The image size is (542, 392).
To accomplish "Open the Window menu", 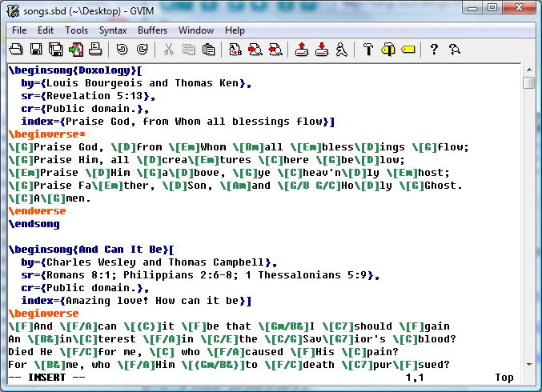I will pyautogui.click(x=195, y=30).
